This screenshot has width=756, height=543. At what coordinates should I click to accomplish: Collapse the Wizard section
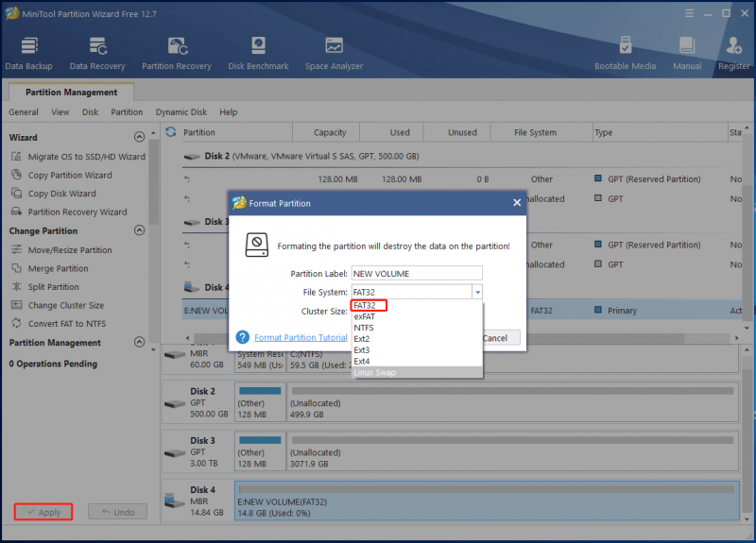(x=139, y=137)
